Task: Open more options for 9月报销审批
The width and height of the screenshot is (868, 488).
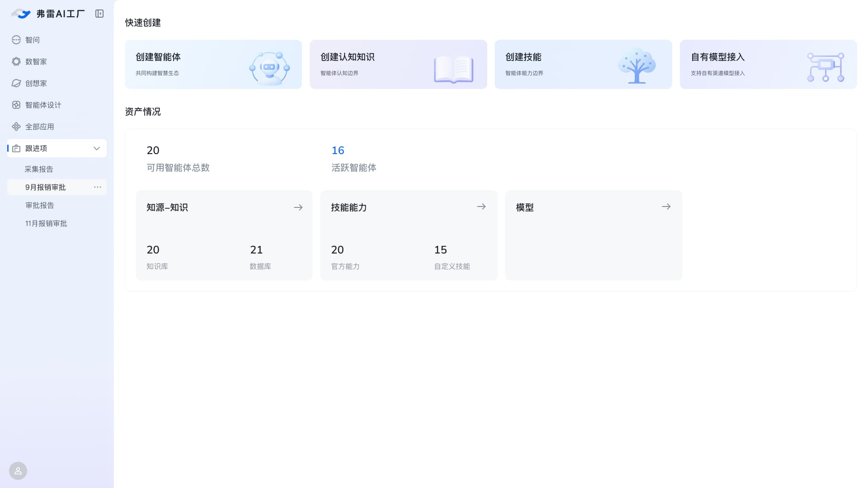Action: click(x=98, y=187)
